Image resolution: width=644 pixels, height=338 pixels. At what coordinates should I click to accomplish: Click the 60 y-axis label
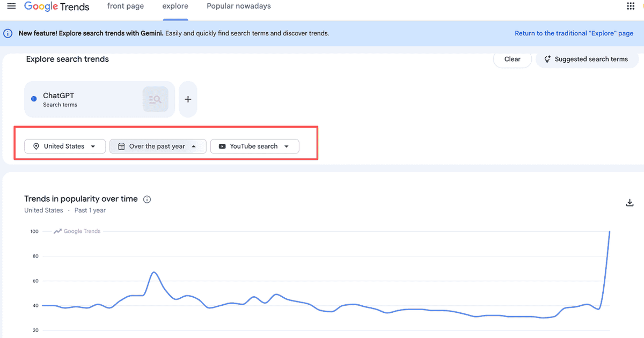35,281
